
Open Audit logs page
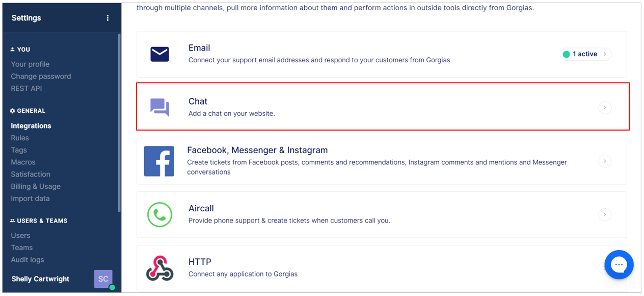tap(28, 259)
